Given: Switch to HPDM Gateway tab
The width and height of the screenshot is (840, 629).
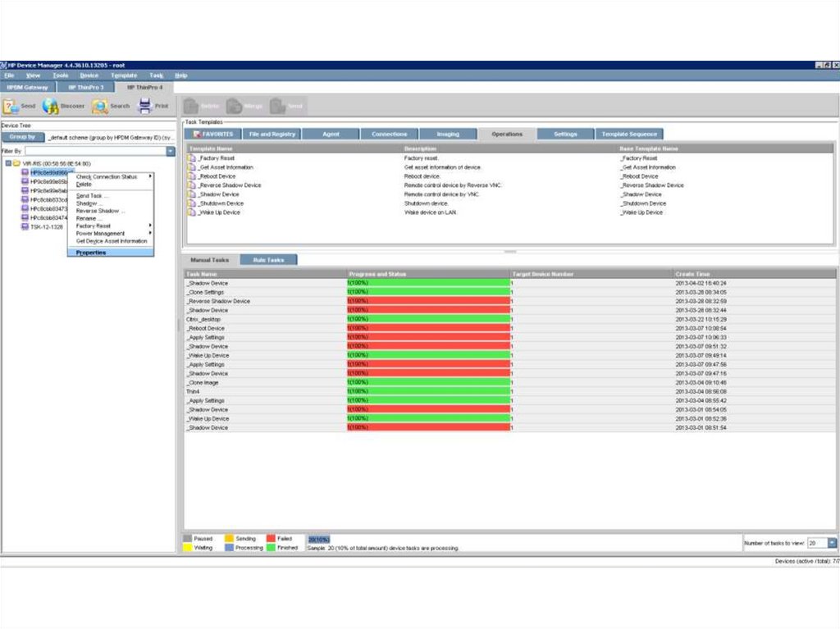Looking at the screenshot, I should coord(27,87).
